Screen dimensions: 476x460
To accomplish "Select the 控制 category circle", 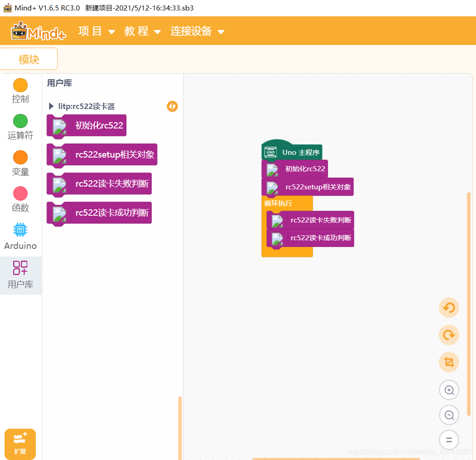I will (x=20, y=85).
